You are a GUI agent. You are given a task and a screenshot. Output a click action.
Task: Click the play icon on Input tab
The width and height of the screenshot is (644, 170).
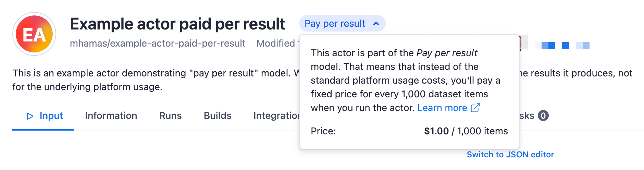tap(30, 116)
